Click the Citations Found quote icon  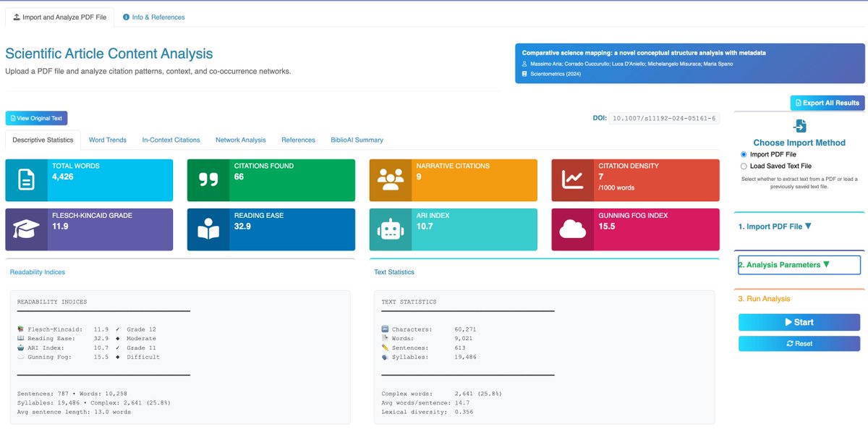click(208, 180)
